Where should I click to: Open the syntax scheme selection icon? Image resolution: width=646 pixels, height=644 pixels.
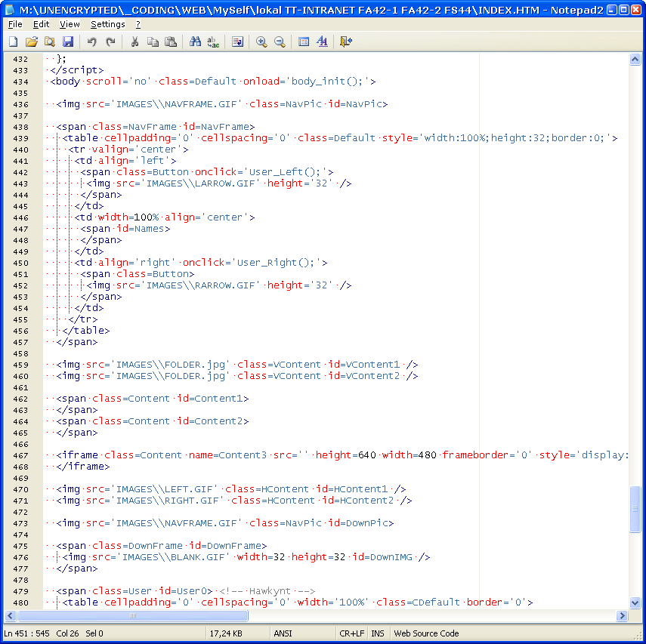(x=304, y=42)
